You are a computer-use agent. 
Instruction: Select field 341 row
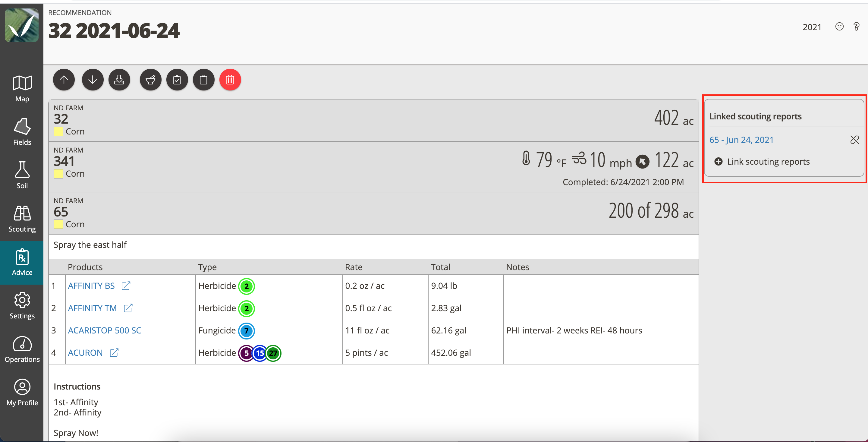click(374, 166)
